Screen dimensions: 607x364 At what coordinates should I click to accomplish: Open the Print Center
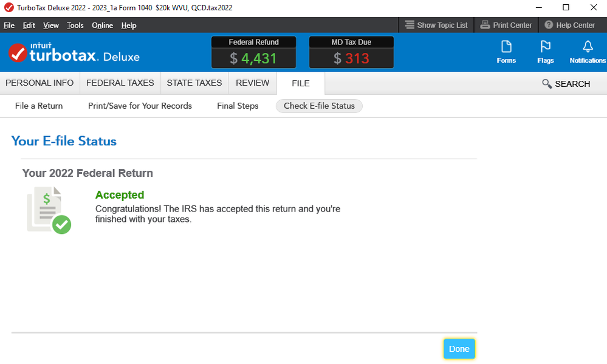[506, 25]
